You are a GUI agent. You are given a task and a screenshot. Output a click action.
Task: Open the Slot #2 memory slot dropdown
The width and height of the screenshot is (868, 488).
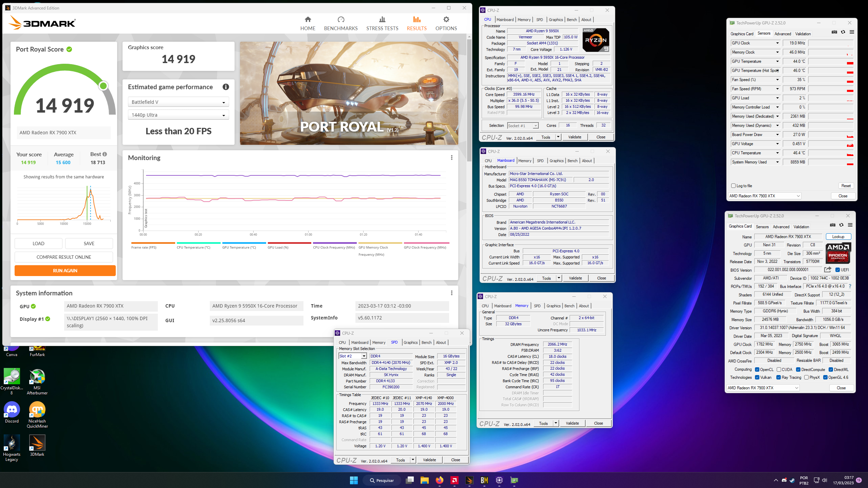[353, 356]
